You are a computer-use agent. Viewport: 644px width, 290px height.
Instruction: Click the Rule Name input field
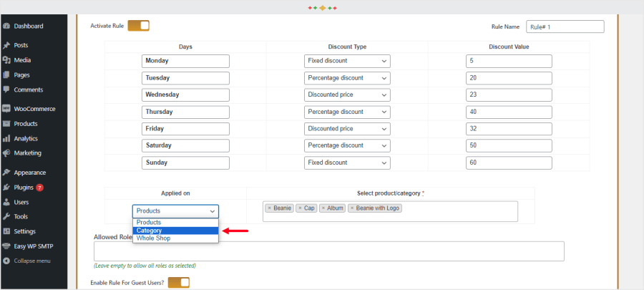(565, 26)
